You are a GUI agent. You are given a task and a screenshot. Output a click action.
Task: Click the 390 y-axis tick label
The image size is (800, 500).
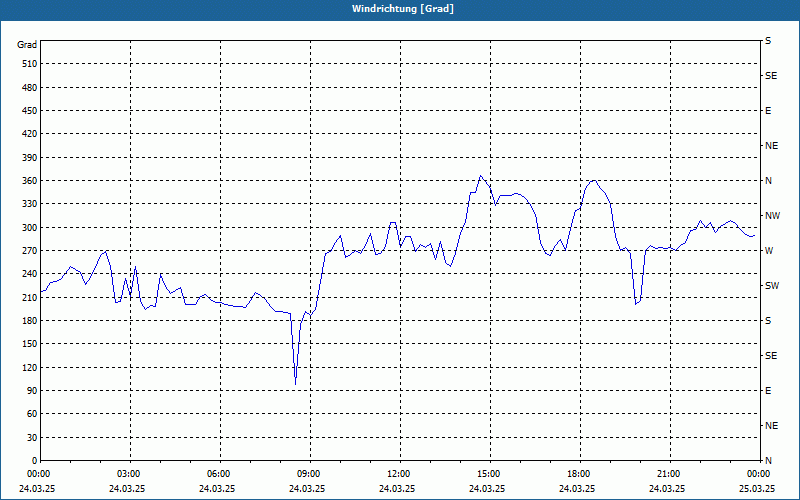click(x=30, y=158)
